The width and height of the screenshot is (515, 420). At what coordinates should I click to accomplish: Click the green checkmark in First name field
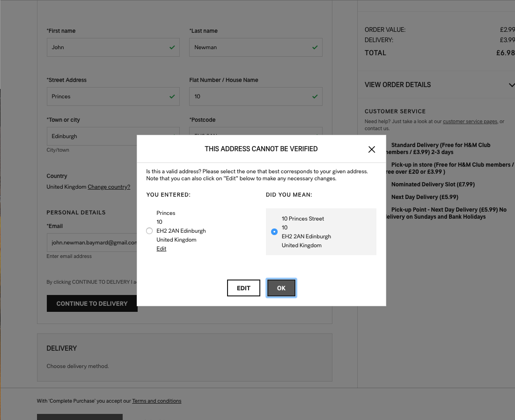pos(172,47)
